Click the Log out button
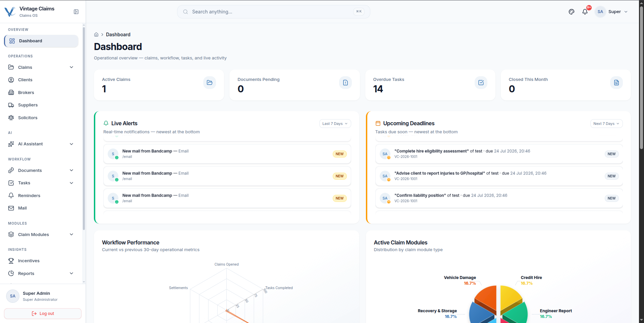The image size is (644, 323). point(43,314)
